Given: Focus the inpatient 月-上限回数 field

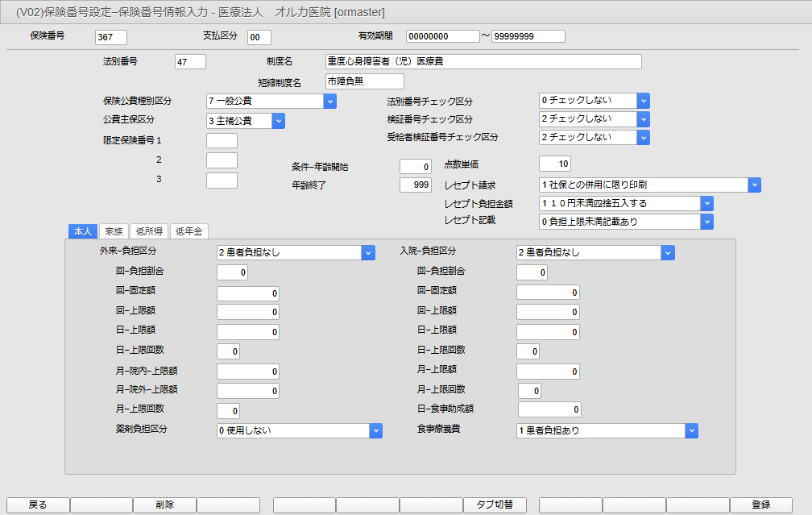Looking at the screenshot, I should 530,391.
